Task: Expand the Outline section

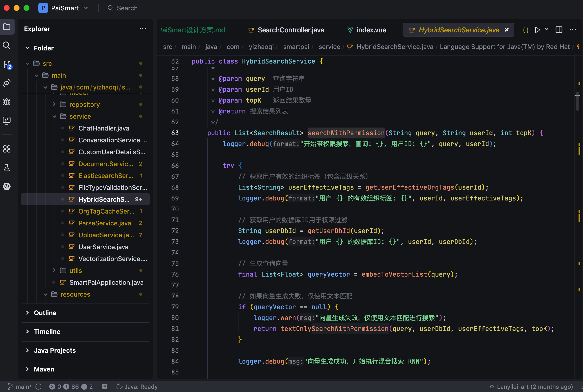Action: [x=45, y=313]
